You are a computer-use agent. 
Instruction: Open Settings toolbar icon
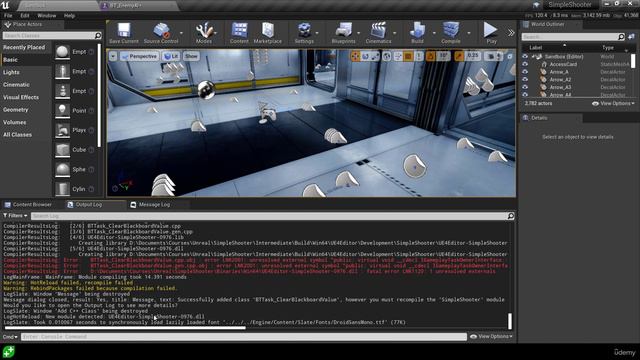coord(304,30)
